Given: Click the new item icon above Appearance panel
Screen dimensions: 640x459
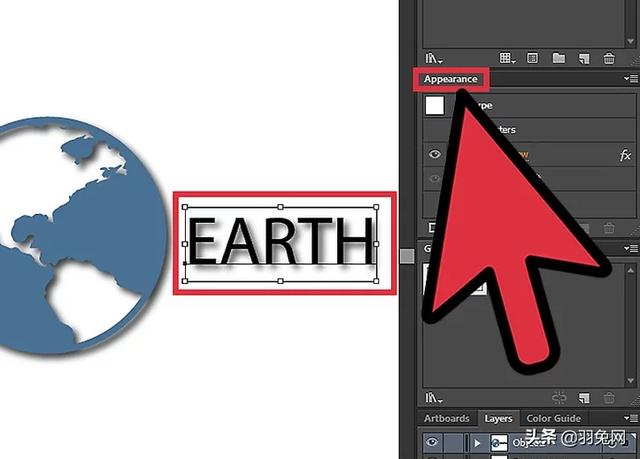Looking at the screenshot, I should click(x=584, y=59).
